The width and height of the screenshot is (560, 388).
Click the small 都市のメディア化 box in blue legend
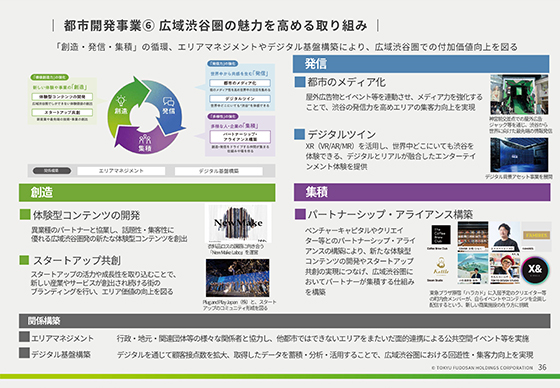pyautogui.click(x=240, y=83)
